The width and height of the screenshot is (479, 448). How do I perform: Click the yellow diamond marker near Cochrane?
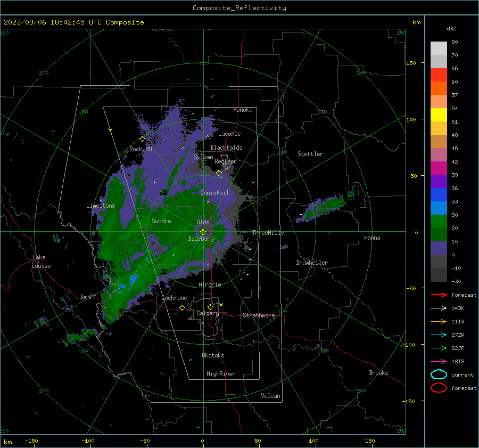pyautogui.click(x=183, y=307)
